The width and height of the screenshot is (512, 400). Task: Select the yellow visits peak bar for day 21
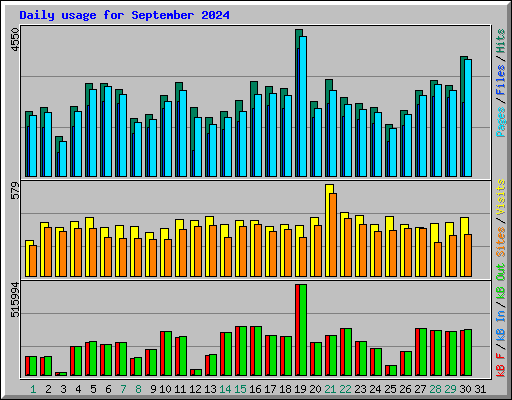(x=328, y=230)
